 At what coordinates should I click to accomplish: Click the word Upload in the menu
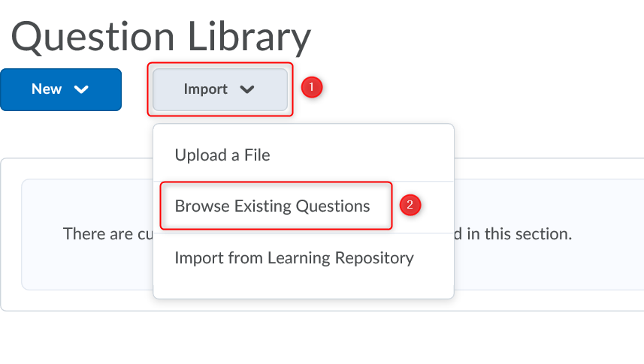click(198, 155)
